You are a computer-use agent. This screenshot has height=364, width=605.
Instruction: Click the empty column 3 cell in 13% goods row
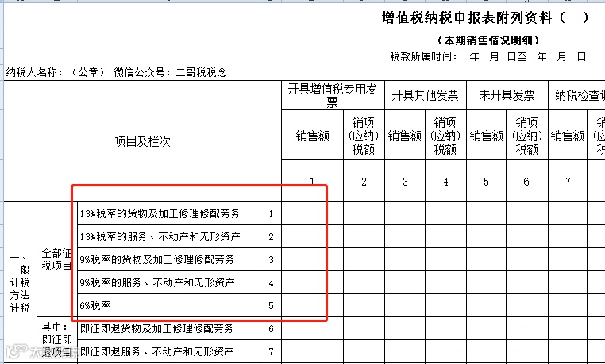click(405, 213)
